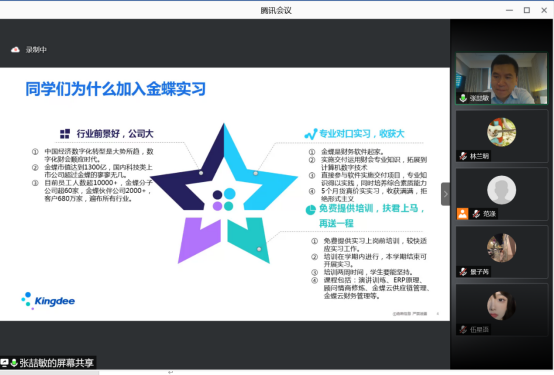Click the screen share icon at bottom left
The width and height of the screenshot is (554, 375).
coord(4,363)
